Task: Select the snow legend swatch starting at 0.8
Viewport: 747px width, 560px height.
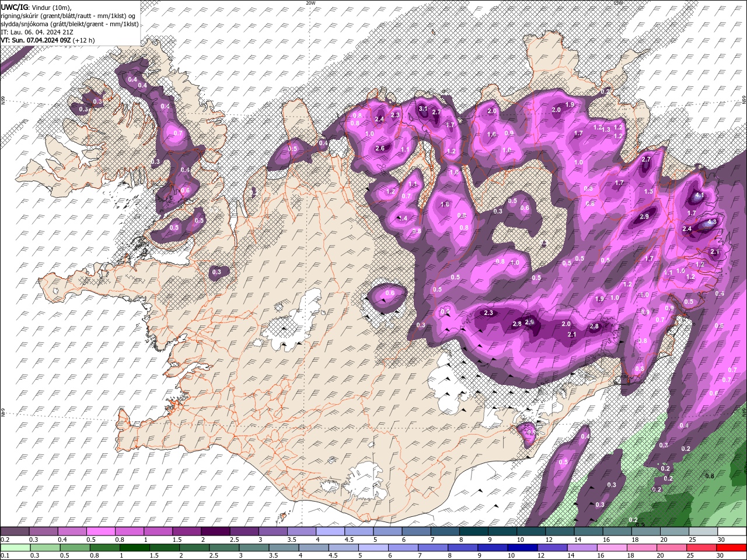Action: click(x=129, y=531)
